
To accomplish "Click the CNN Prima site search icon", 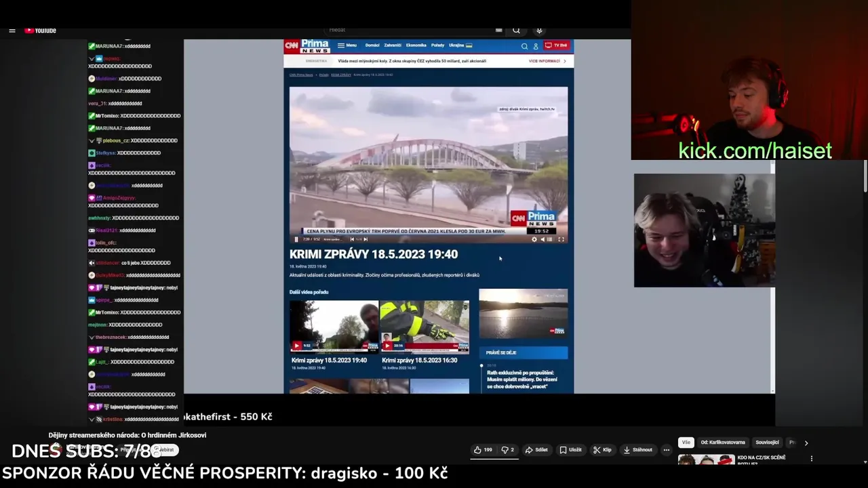I will pyautogui.click(x=524, y=46).
